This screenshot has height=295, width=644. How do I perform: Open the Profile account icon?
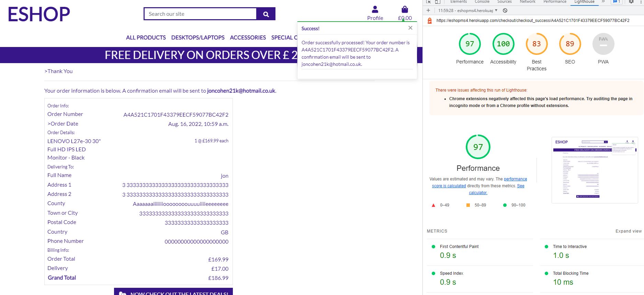(375, 13)
